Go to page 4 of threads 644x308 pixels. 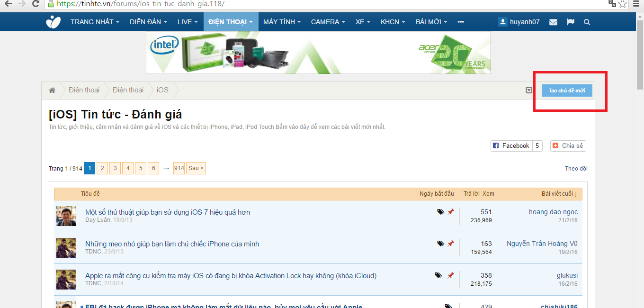point(128,168)
